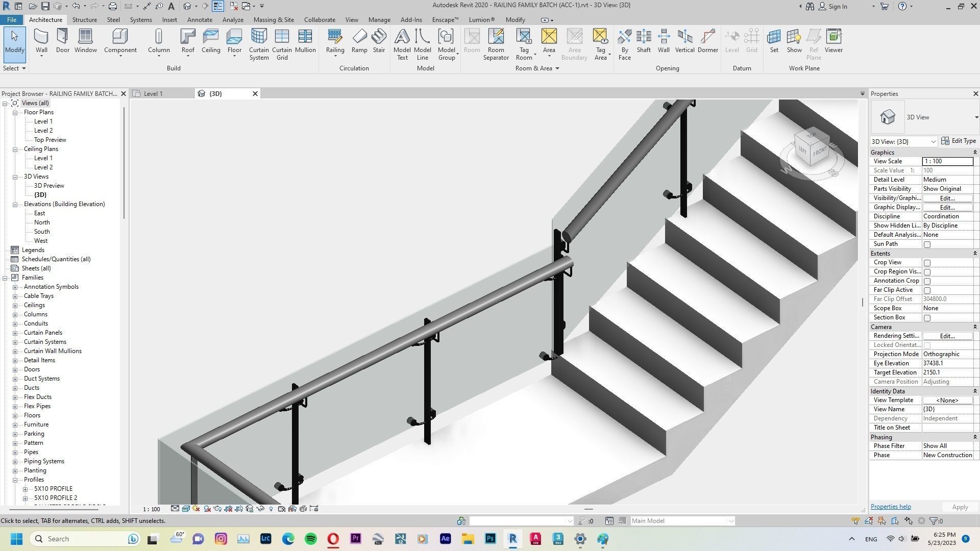Toggle Shadows on the view control bar

pyautogui.click(x=207, y=509)
